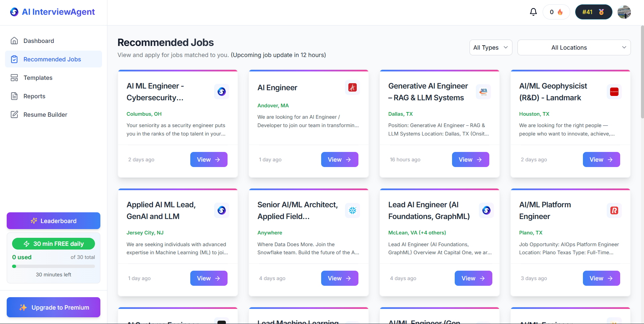644x324 pixels.
Task: Click the page vertical scrollbar
Action: pyautogui.click(x=642, y=72)
